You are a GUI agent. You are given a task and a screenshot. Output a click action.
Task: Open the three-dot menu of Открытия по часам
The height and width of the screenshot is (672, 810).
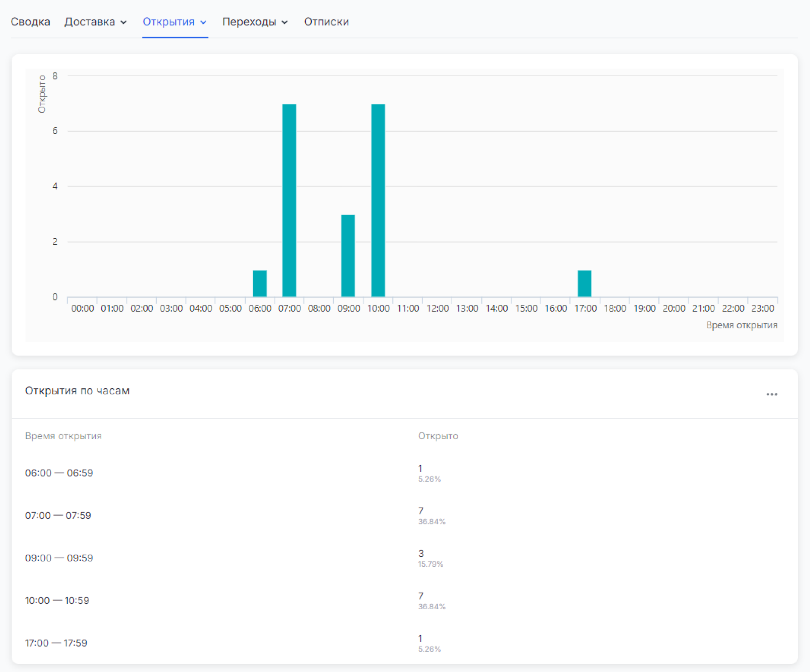click(771, 394)
